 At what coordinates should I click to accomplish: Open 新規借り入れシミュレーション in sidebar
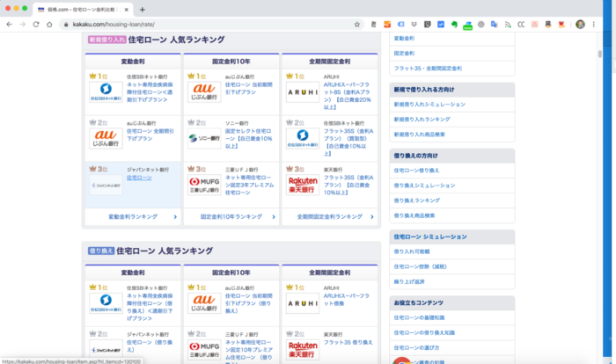tap(429, 105)
